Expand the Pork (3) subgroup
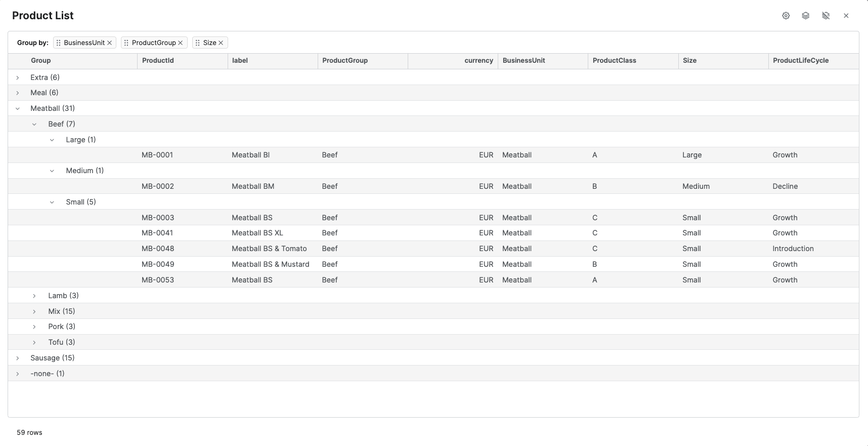This screenshot has width=868, height=446. click(34, 327)
